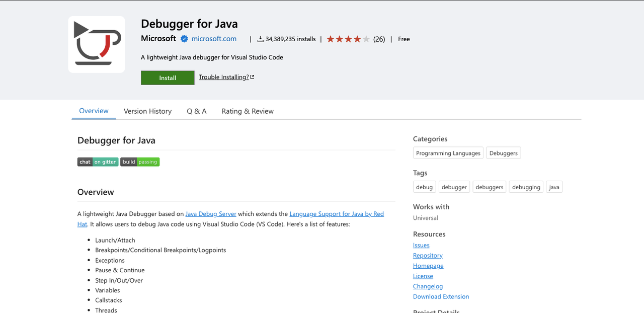Open the Q & A tab

click(197, 111)
